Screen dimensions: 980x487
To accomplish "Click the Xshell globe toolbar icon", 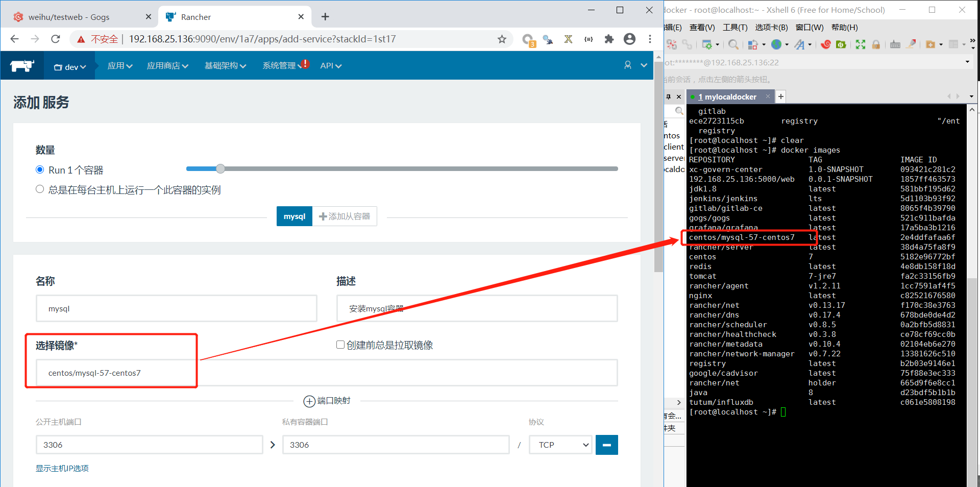I will 776,44.
